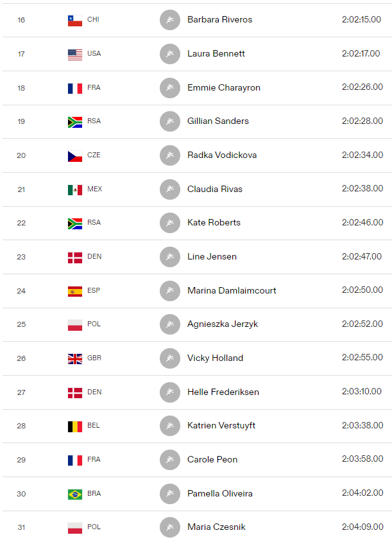
Task: Click the avatar icon beside Maria Czesnik
Action: pos(170,527)
